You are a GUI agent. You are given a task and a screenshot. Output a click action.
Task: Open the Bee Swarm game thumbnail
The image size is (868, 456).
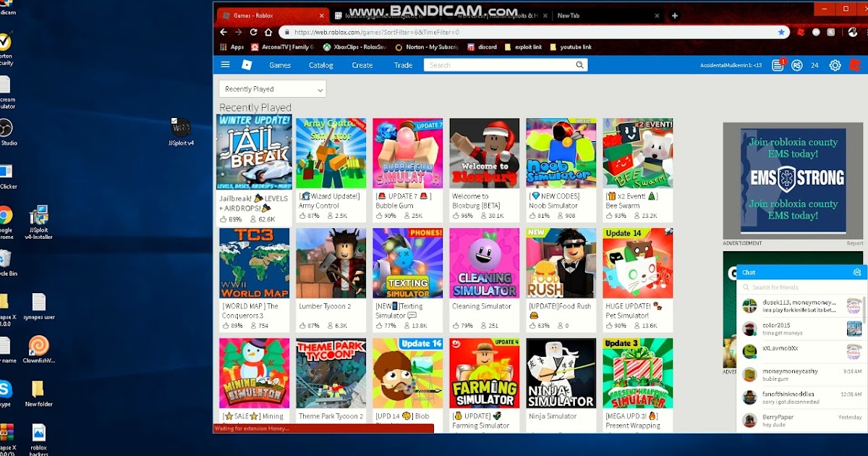pyautogui.click(x=638, y=153)
